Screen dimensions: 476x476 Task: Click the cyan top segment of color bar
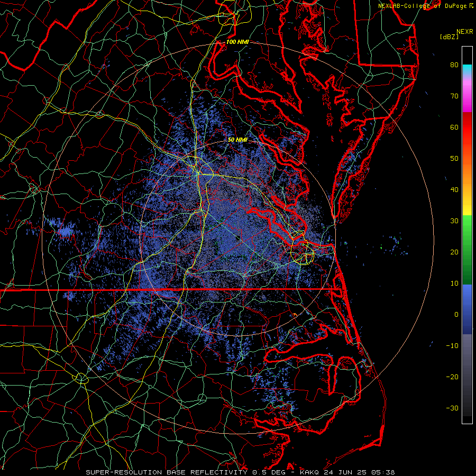pyautogui.click(x=467, y=70)
